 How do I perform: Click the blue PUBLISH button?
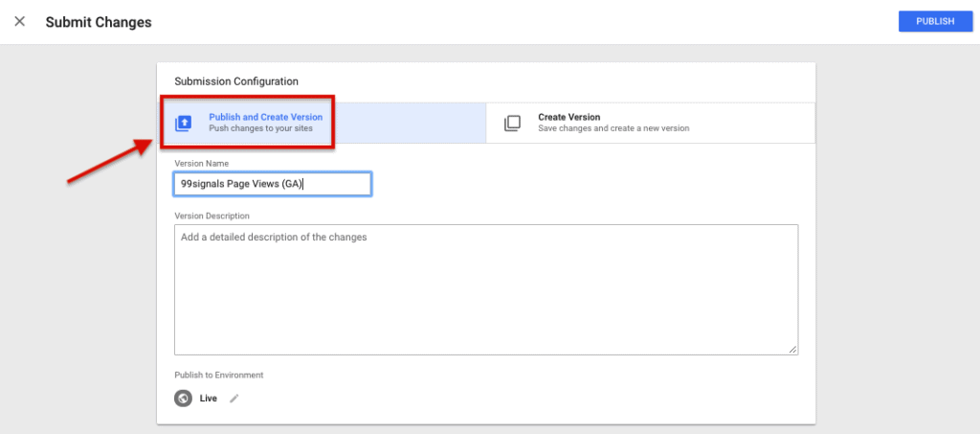point(934,21)
